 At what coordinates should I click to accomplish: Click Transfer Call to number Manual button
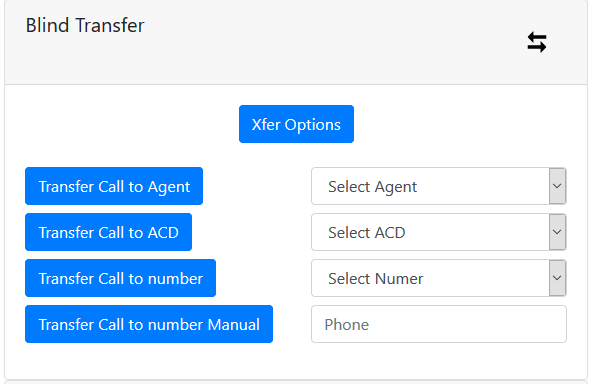click(x=149, y=324)
